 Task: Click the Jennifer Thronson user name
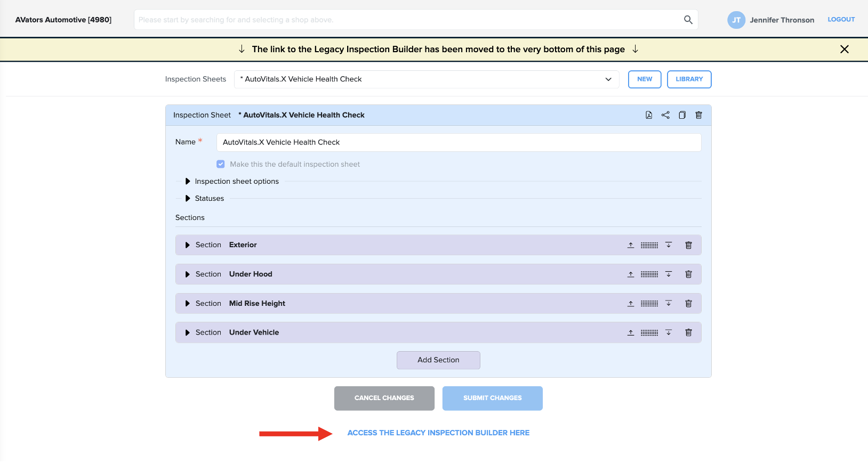click(x=782, y=20)
